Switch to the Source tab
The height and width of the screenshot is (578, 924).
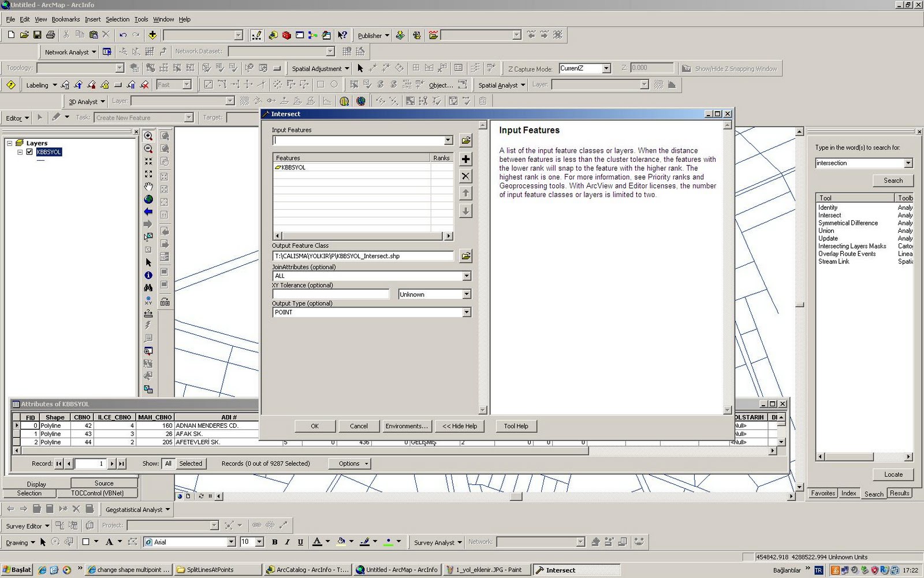pyautogui.click(x=104, y=483)
